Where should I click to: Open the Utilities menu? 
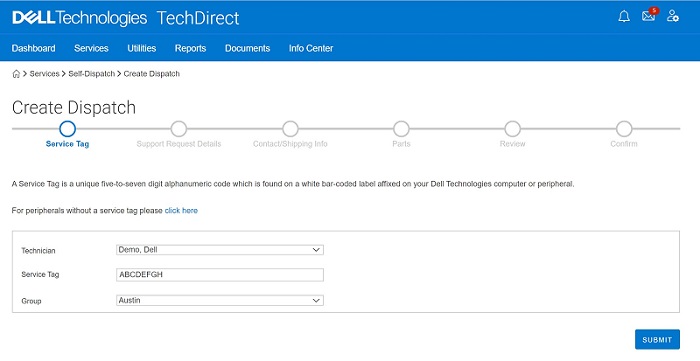point(142,48)
